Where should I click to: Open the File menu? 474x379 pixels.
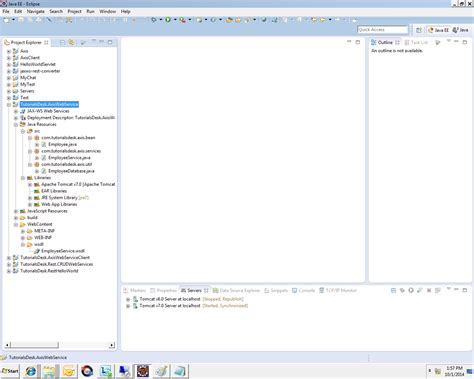(x=6, y=11)
